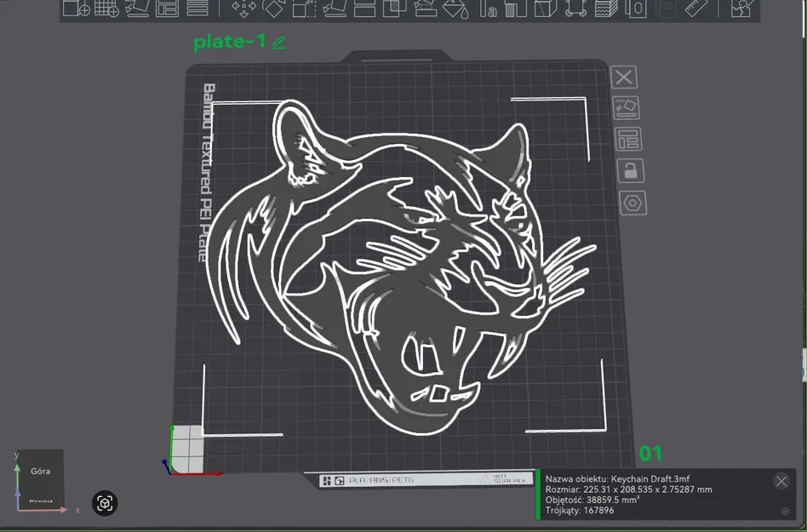The image size is (807, 532).
Task: Dismiss the Keychain Draft.3mf info panel
Action: [x=781, y=480]
